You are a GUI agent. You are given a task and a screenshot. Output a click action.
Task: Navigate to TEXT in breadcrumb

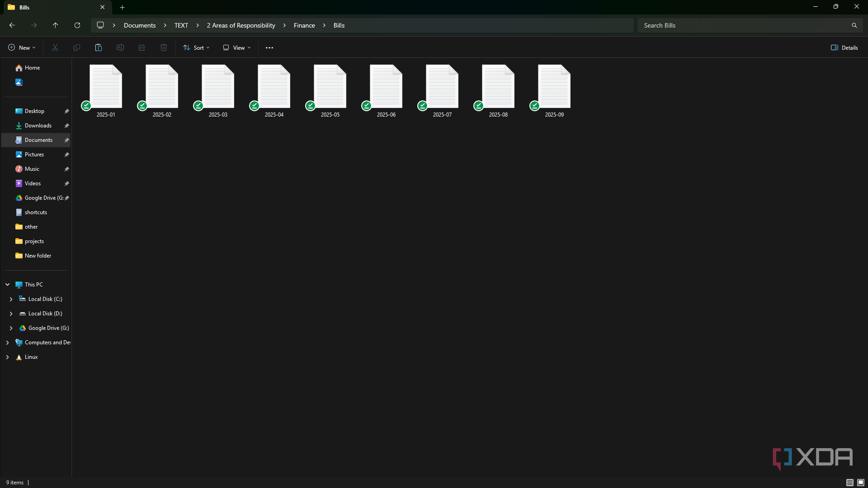click(x=181, y=25)
